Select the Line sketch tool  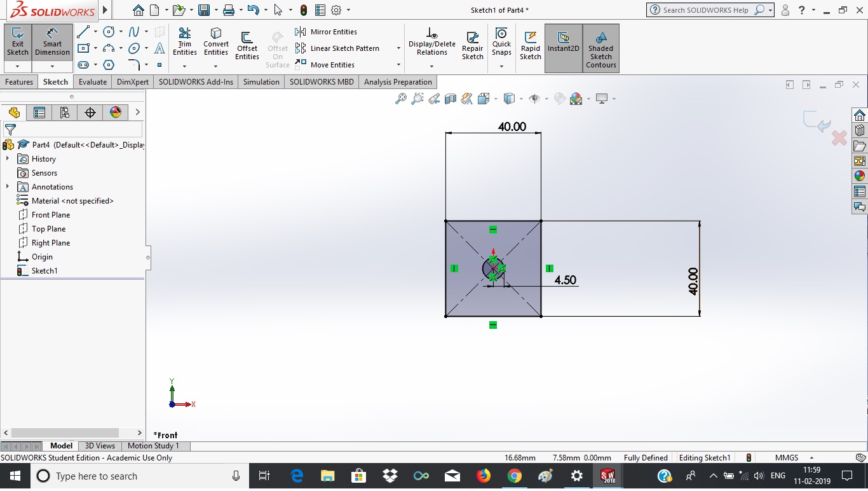click(x=83, y=32)
